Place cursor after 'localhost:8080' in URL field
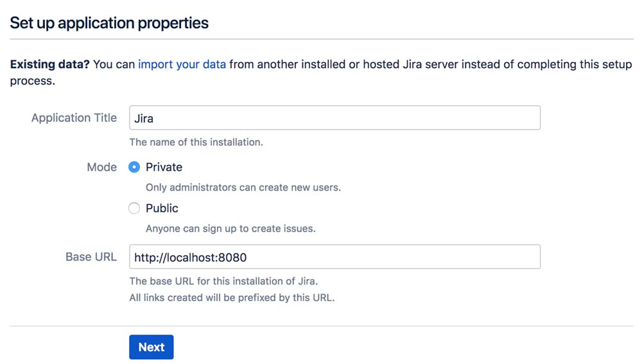The width and height of the screenshot is (642, 364). point(248,257)
